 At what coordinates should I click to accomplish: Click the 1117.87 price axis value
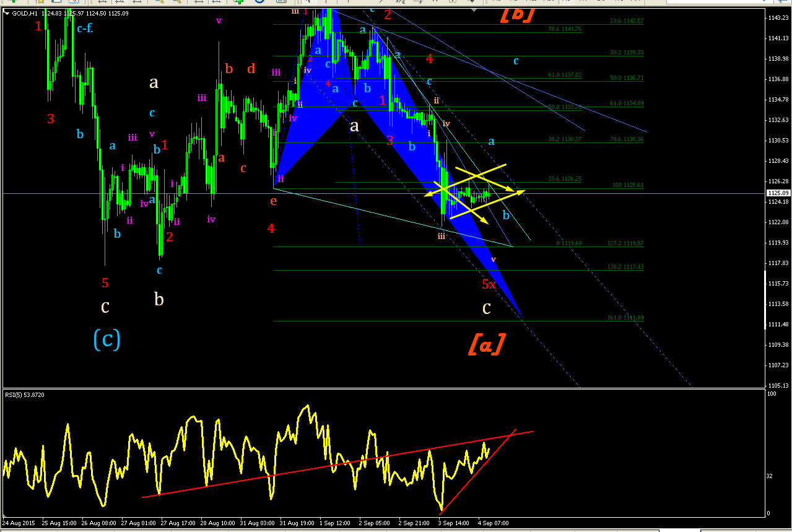pos(778,263)
